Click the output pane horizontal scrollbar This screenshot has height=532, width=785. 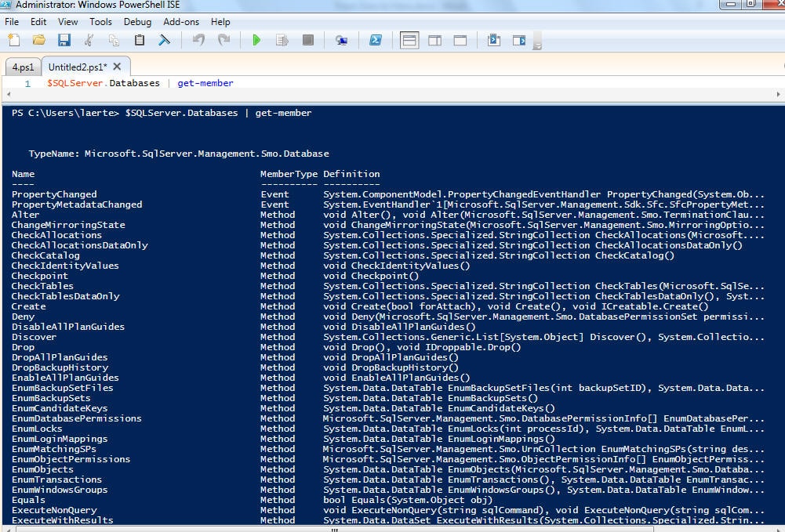335,529
